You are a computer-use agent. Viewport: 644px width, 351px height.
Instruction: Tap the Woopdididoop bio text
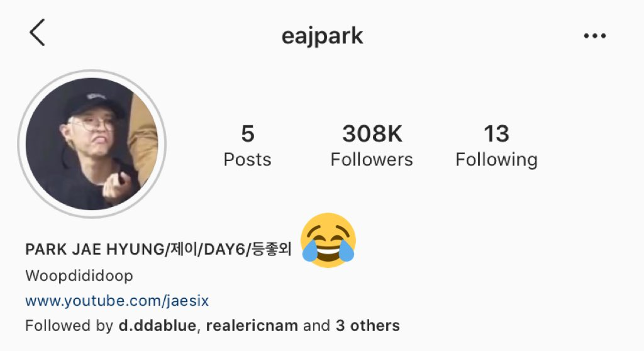point(79,276)
